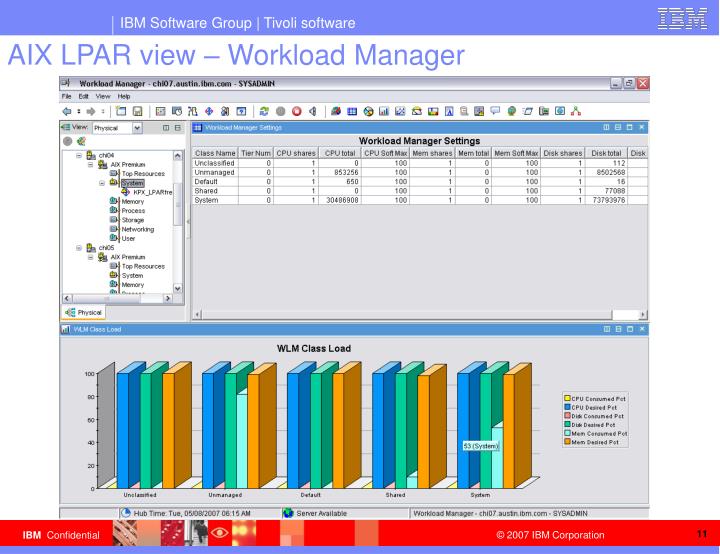
Task: Click the red stop circle toolbar icon
Action: click(x=297, y=111)
